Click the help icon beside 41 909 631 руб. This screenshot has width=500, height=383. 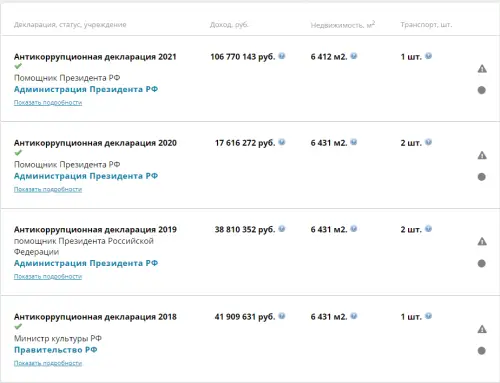point(282,316)
